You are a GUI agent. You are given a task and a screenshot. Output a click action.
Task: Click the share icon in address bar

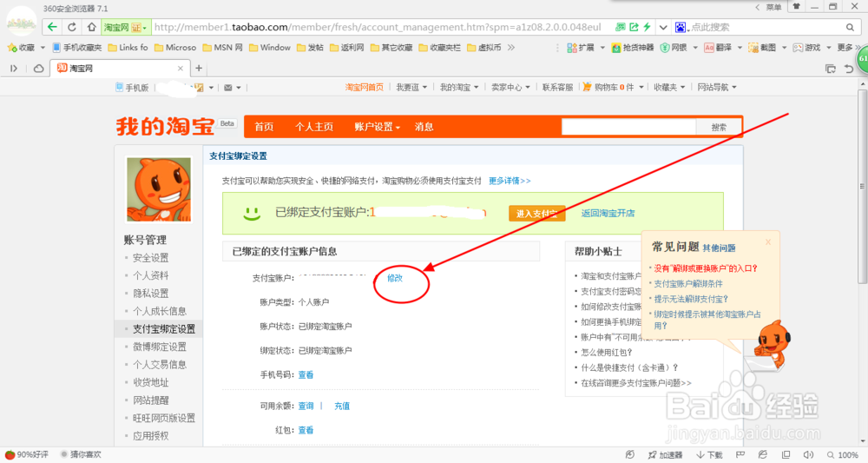pyautogui.click(x=634, y=27)
